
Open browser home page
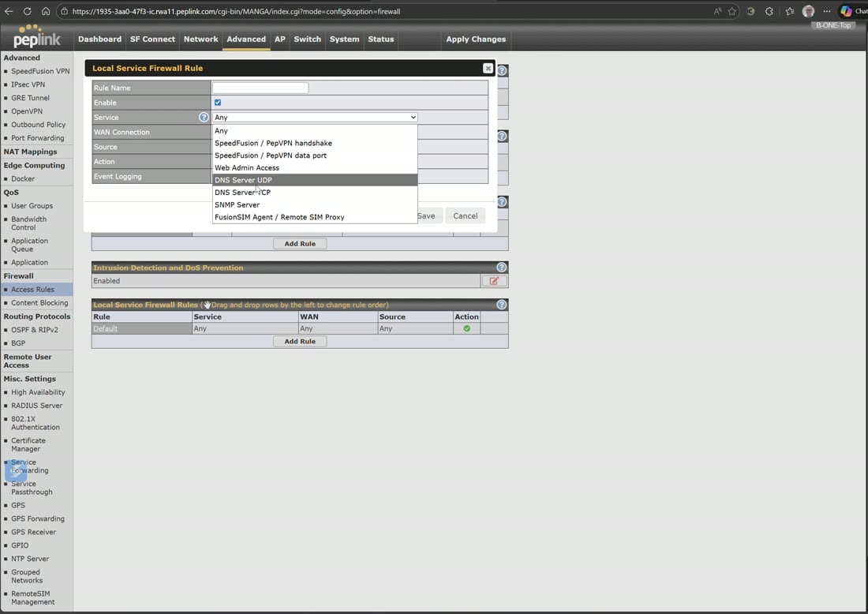pyautogui.click(x=46, y=11)
